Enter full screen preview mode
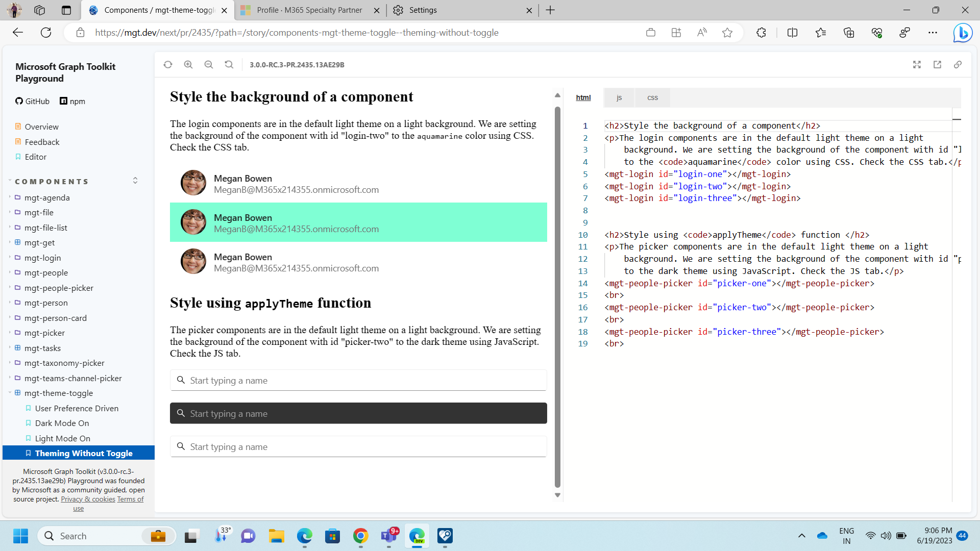 coord(917,64)
